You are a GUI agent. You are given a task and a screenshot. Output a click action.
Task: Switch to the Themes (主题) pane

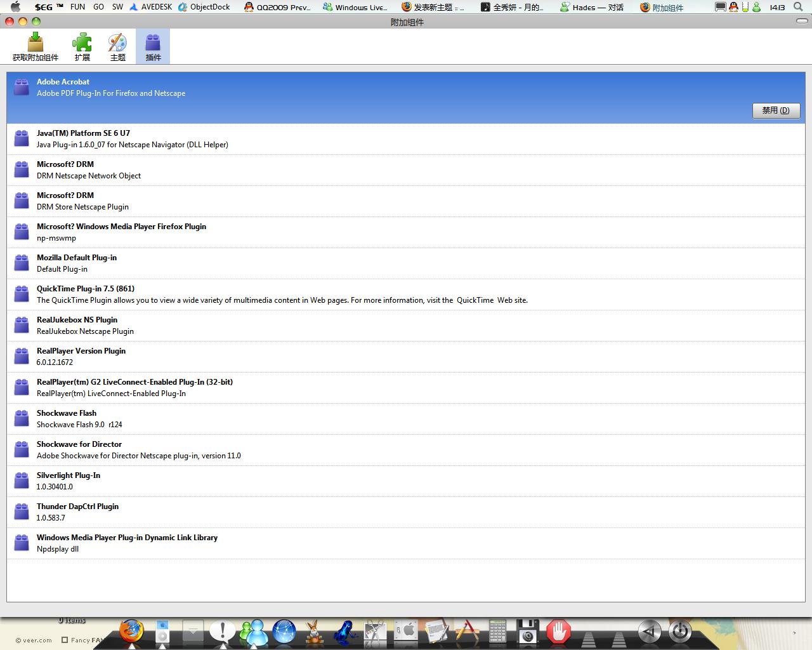point(118,47)
